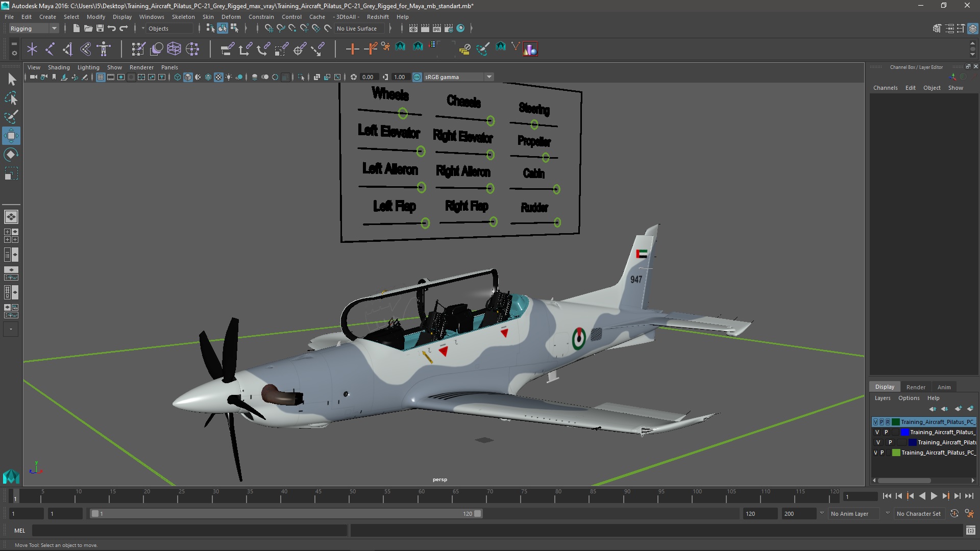
Task: Click the Create Locator shelf icon
Action: click(x=32, y=49)
